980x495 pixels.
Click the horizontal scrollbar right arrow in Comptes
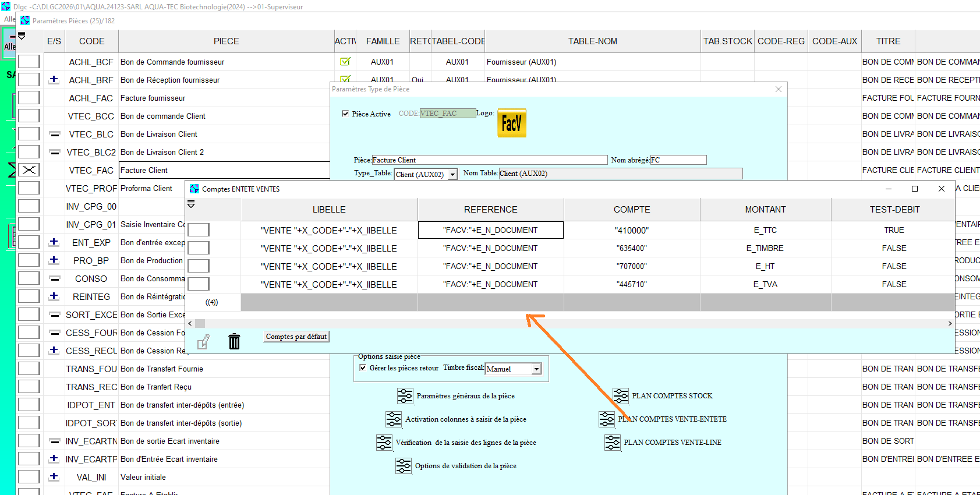click(950, 323)
